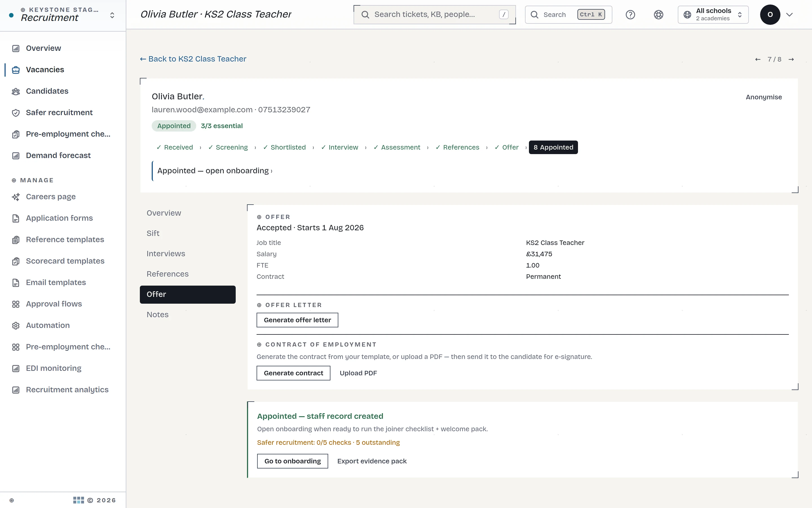This screenshot has width=812, height=508.
Task: Click Export evidence pack
Action: (372, 461)
